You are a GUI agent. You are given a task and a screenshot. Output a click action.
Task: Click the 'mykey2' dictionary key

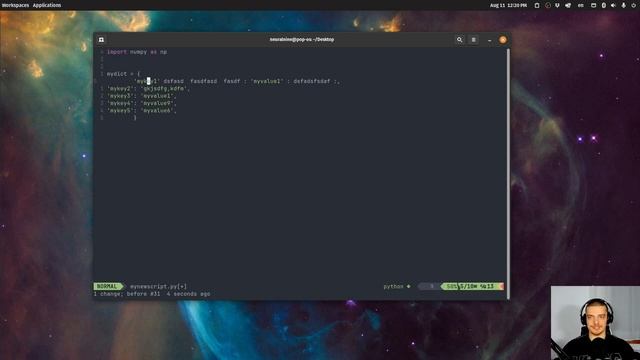pos(120,89)
